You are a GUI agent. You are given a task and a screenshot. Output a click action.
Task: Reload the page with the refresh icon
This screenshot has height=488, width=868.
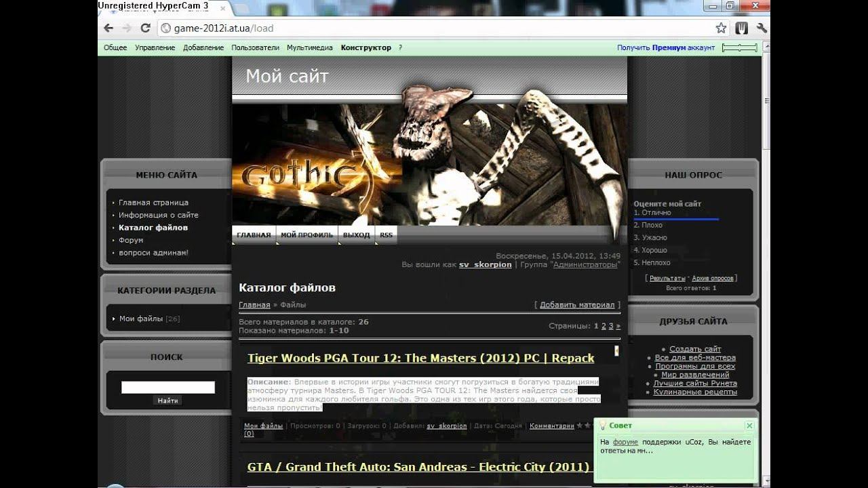point(145,28)
